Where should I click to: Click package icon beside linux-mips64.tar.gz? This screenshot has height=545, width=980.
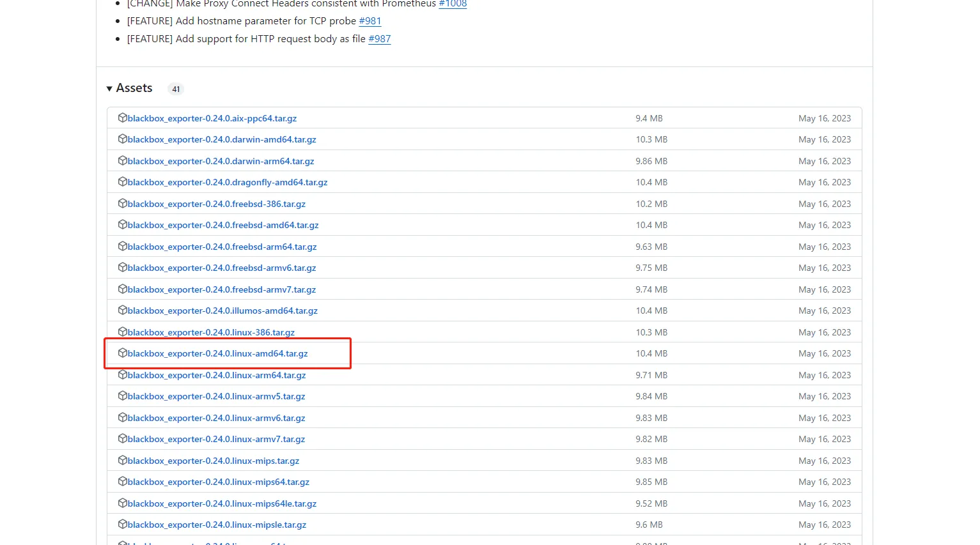123,481
